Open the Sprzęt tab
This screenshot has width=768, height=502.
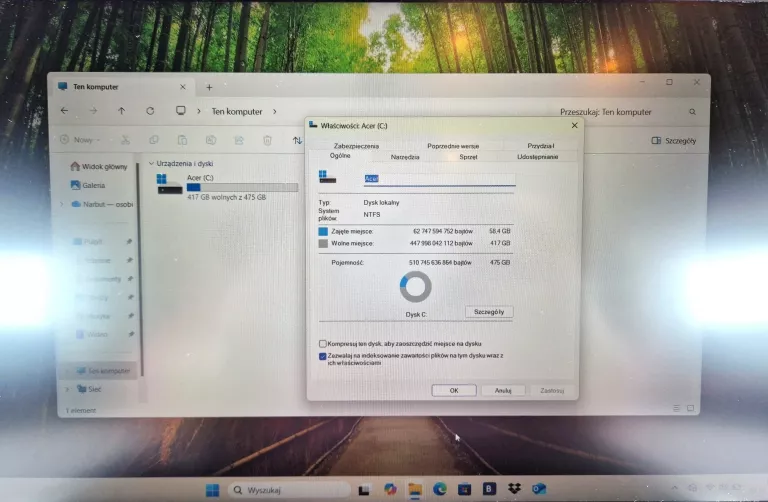point(468,157)
